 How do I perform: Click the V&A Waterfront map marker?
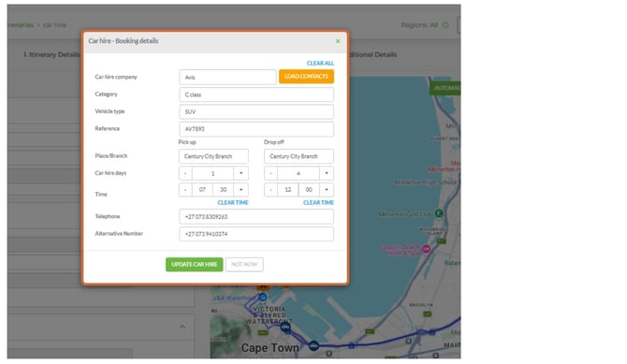tap(262, 298)
